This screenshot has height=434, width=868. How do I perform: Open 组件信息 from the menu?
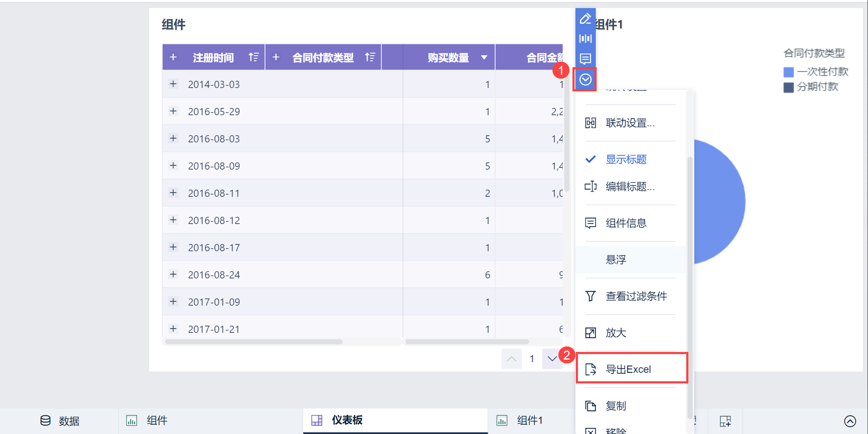(x=631, y=223)
